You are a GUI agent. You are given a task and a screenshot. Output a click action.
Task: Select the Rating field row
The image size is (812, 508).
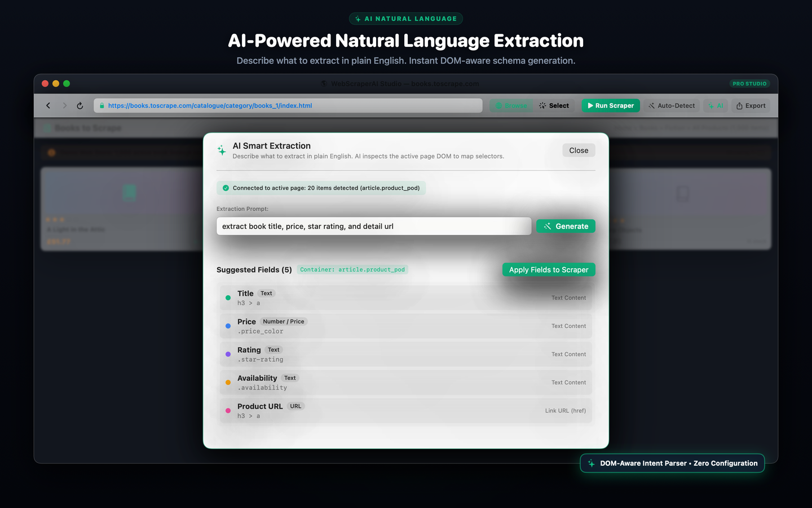[x=406, y=354]
